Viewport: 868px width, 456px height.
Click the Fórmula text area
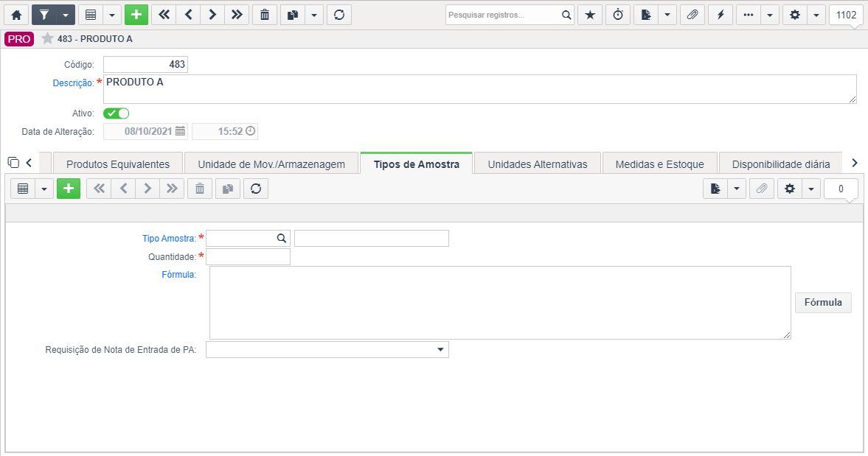pos(501,303)
